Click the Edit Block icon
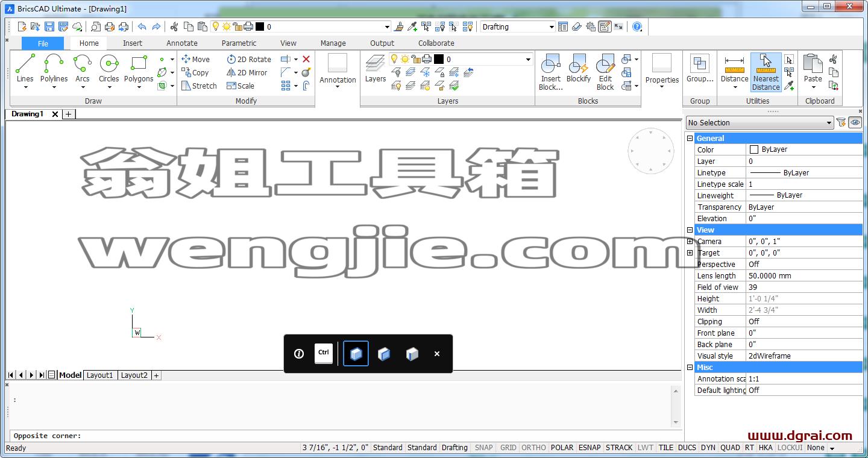Screen dimensions: 868x458 pyautogui.click(x=605, y=72)
